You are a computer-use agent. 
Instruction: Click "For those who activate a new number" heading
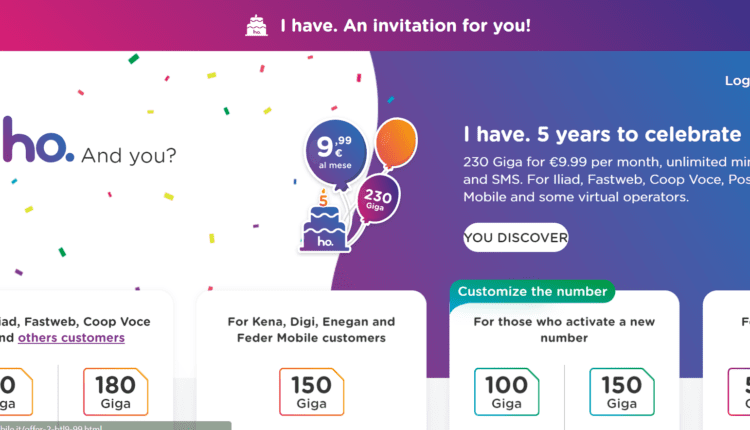pos(564,330)
